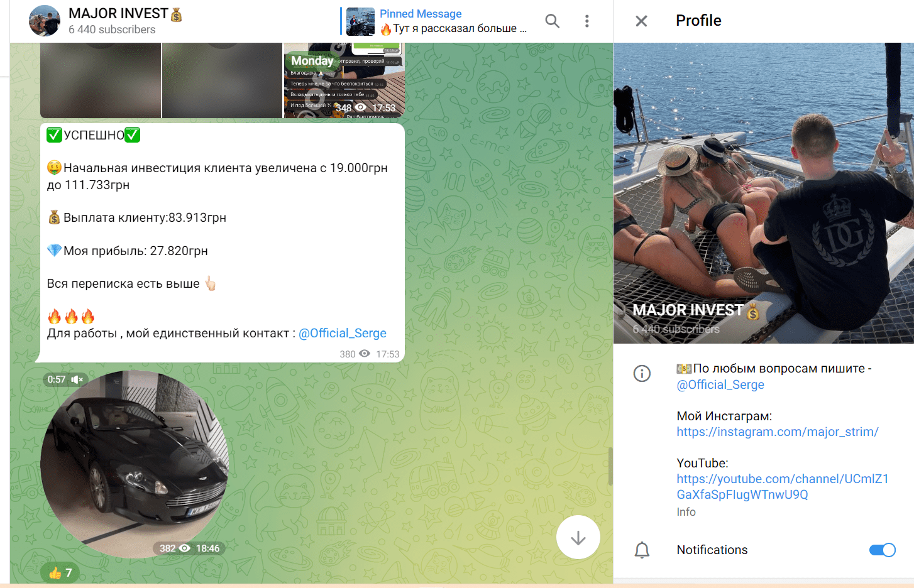Image resolution: width=914 pixels, height=588 pixels.
Task: Click the profile cover photo
Action: coord(763,188)
